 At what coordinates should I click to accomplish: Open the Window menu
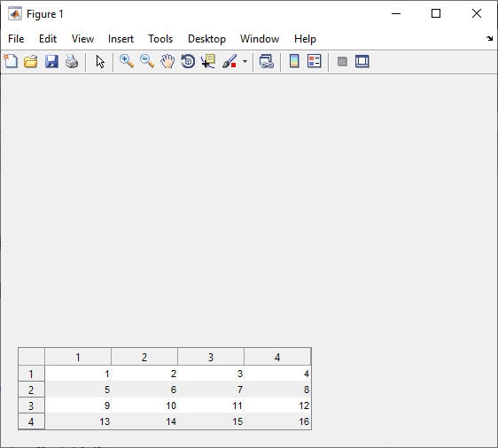(x=260, y=39)
